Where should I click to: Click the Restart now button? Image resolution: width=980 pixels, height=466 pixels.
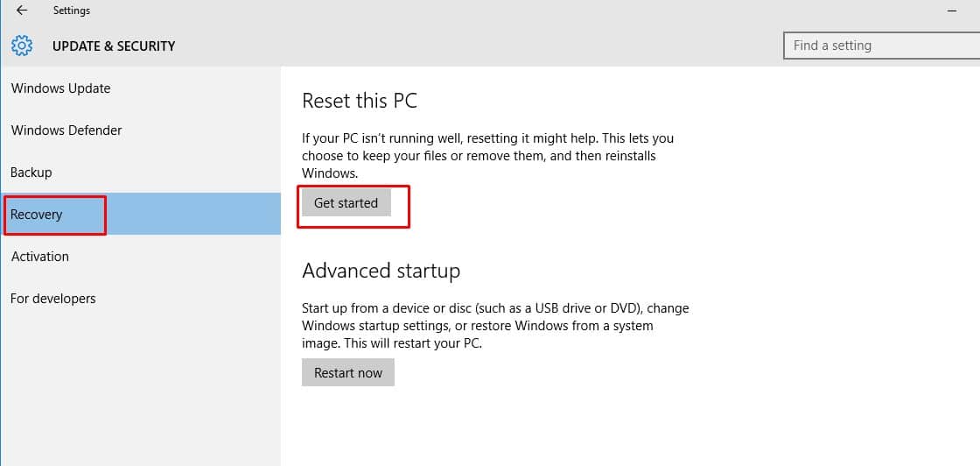348,372
